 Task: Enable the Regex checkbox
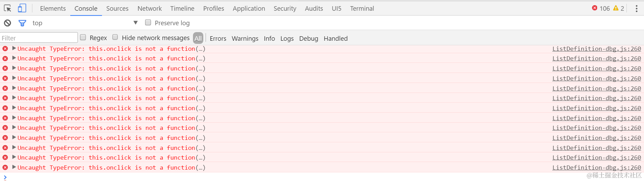(x=83, y=37)
